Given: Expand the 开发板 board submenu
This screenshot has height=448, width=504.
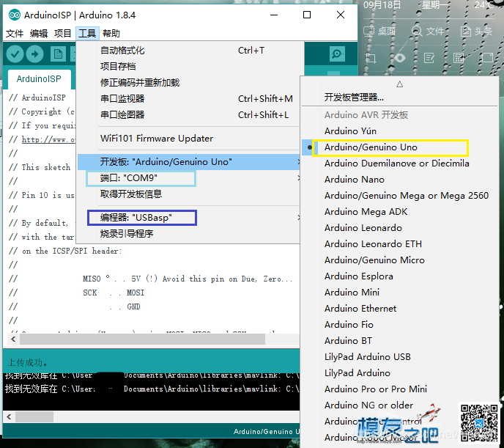Looking at the screenshot, I should 189,162.
